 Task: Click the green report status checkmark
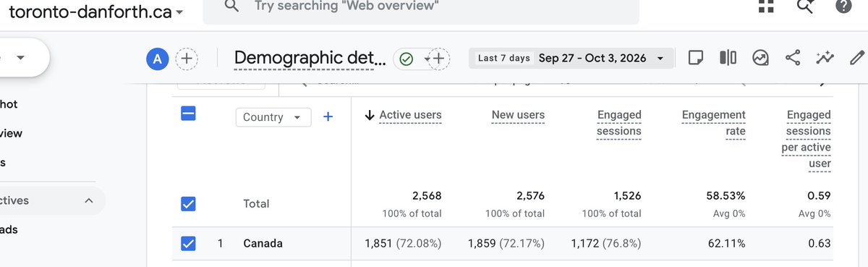[x=407, y=59]
